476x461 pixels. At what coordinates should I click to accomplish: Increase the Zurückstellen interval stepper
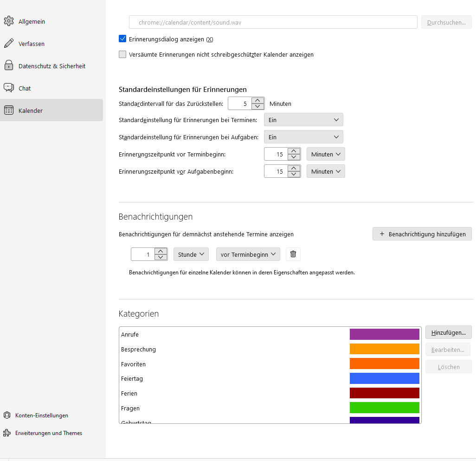pos(258,100)
